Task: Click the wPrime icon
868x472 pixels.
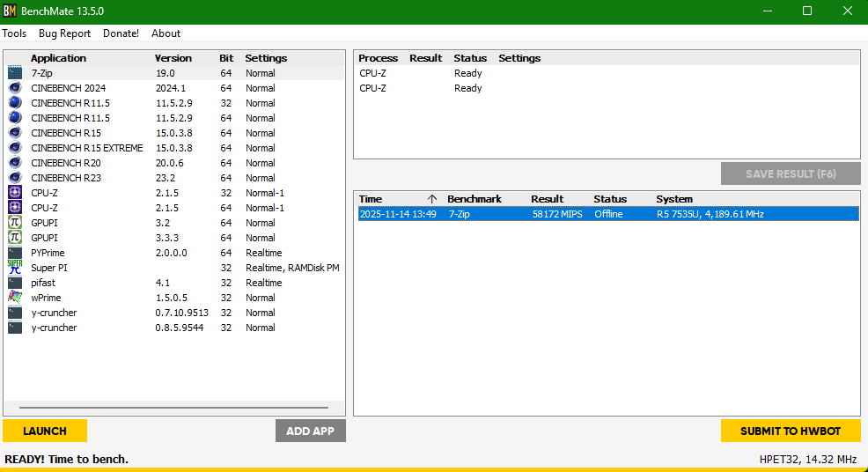Action: [15, 298]
